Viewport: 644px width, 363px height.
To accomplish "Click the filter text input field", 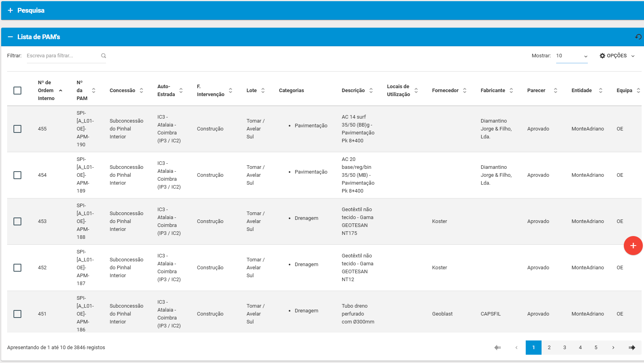I will (63, 56).
